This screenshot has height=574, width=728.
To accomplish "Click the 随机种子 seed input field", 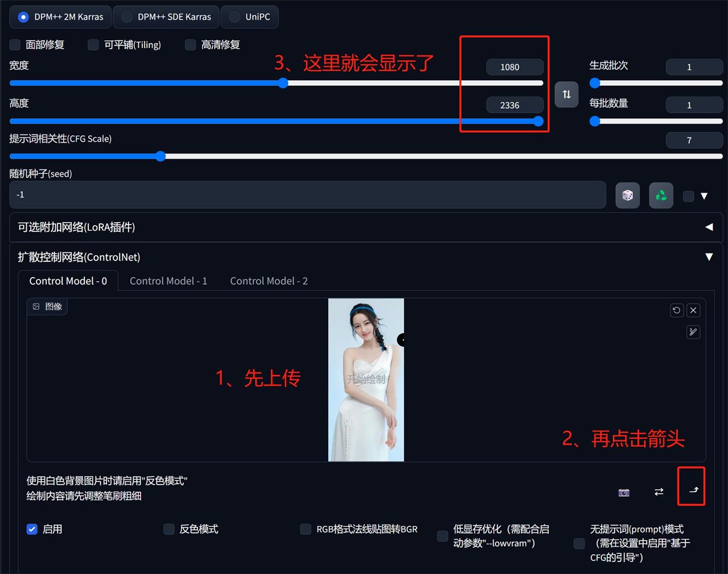I will pos(308,195).
